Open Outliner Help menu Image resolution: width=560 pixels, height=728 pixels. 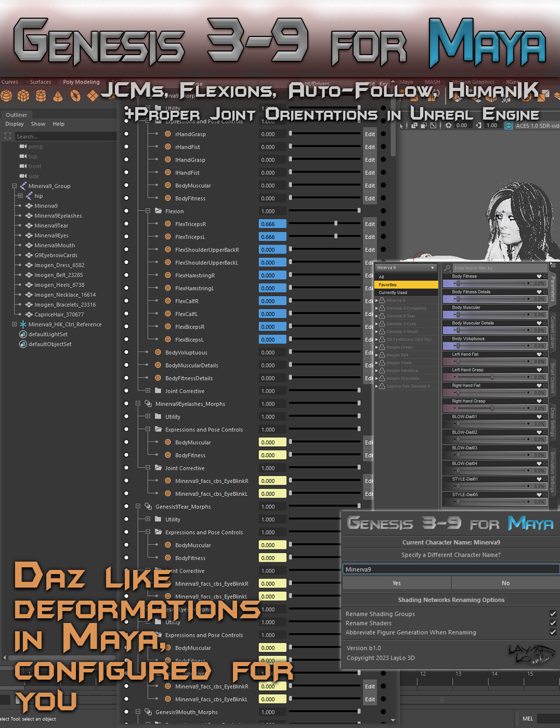point(59,124)
